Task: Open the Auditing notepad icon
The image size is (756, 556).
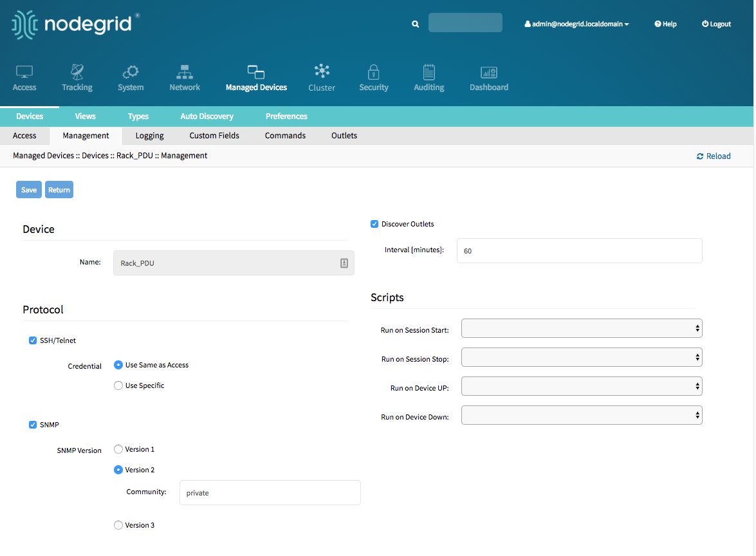Action: 429,72
